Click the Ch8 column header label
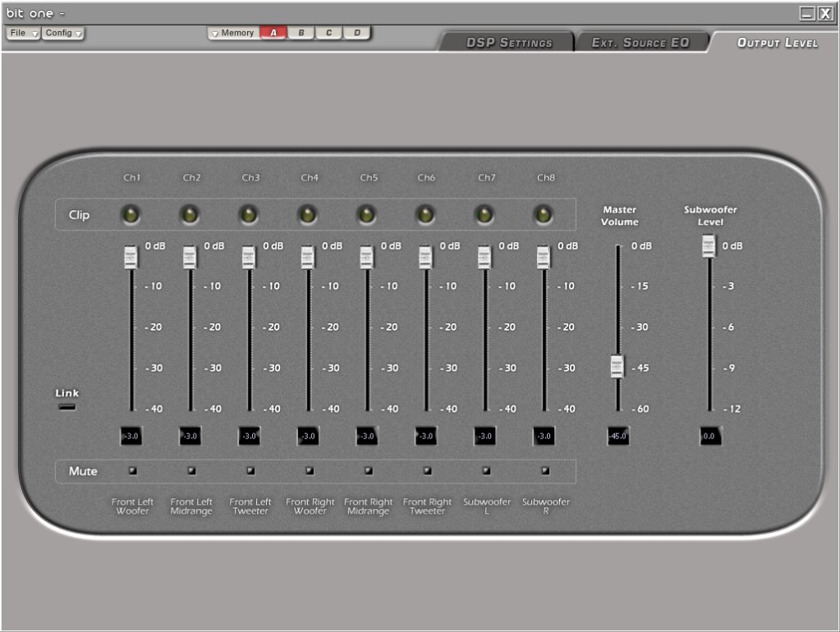 [546, 177]
